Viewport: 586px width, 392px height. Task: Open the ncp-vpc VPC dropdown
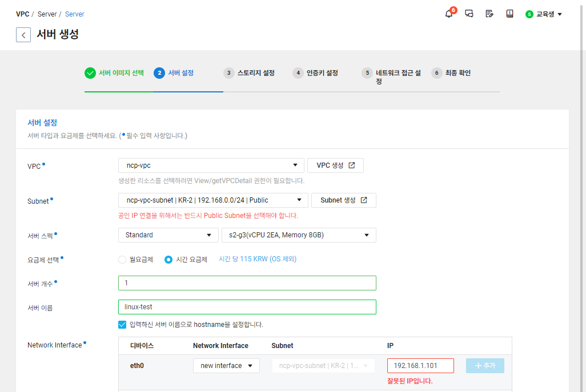(x=211, y=165)
